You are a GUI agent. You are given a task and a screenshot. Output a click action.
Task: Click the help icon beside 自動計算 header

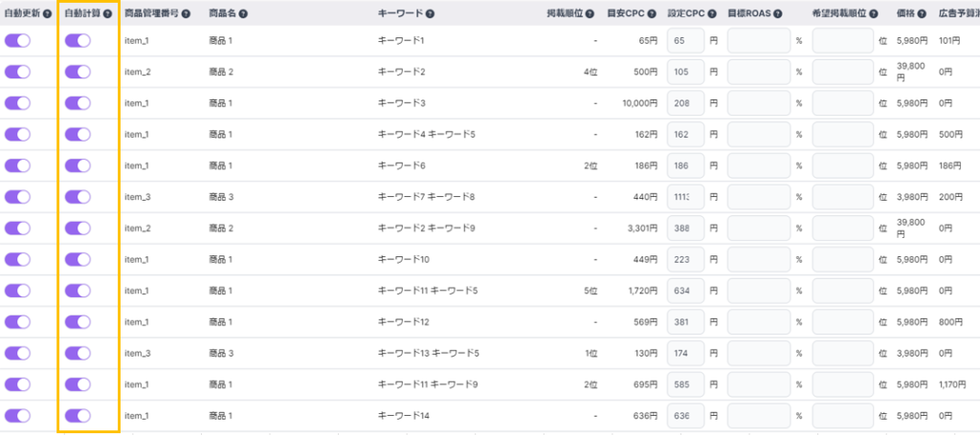pyautogui.click(x=106, y=14)
